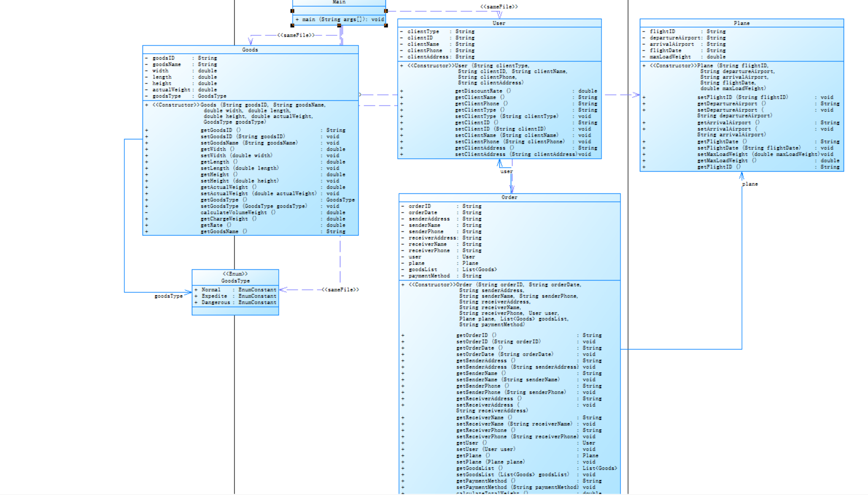
Task: Select the getDiscountRate method in User
Action: coord(478,91)
